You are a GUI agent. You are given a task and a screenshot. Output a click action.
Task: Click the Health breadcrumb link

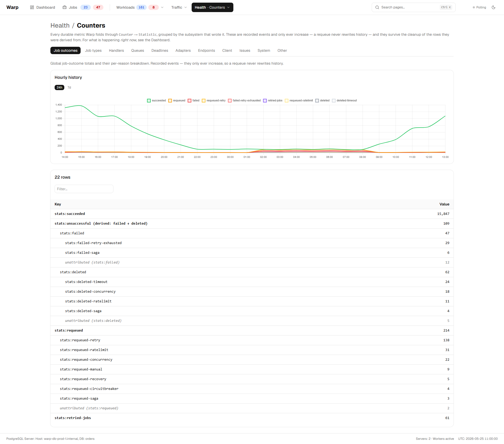(x=60, y=25)
